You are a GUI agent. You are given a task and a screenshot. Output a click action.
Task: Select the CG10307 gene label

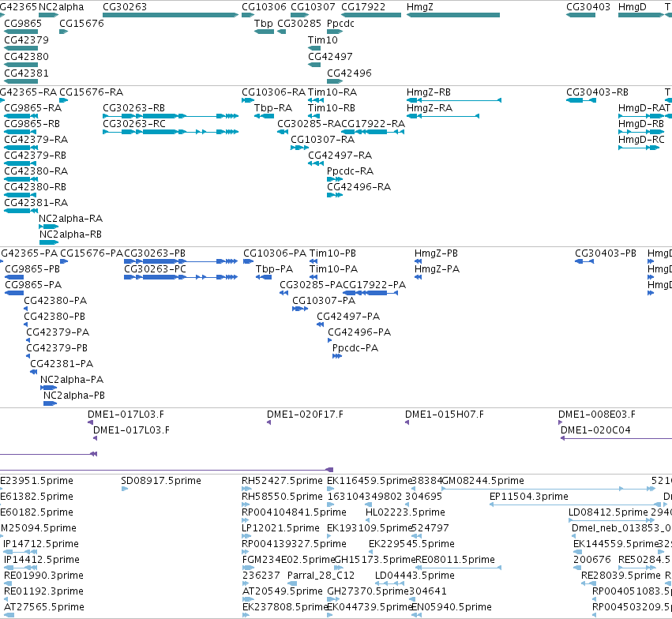coord(313,7)
